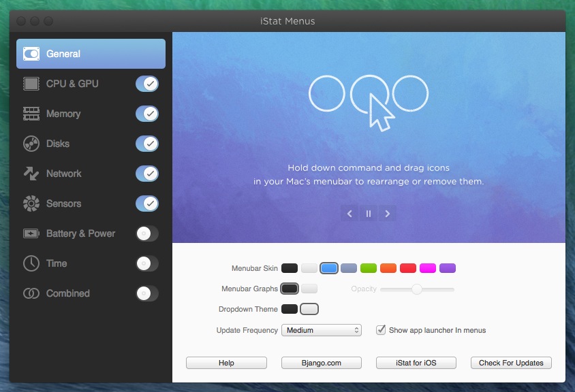Click the Time clock icon
The image size is (575, 392).
(31, 263)
